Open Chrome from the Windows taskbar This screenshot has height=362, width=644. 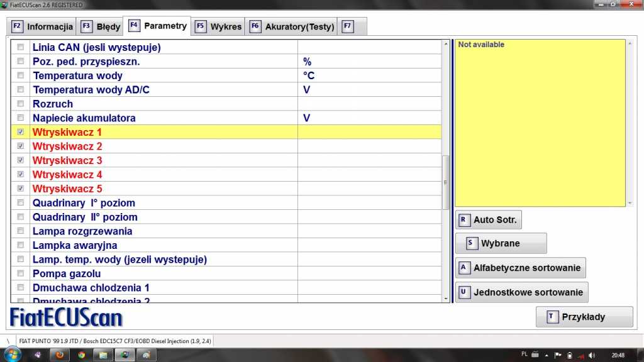pos(81,355)
